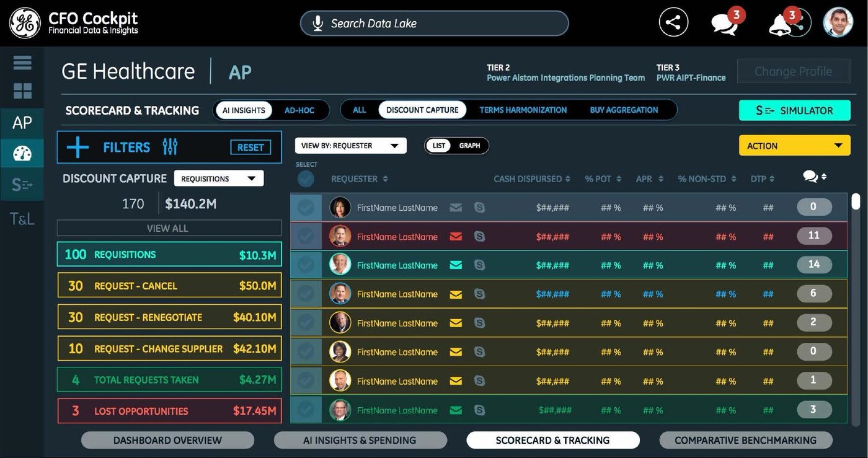Sort the Cash Dispursed column
Viewport: 868px width, 458px height.
click(x=567, y=179)
